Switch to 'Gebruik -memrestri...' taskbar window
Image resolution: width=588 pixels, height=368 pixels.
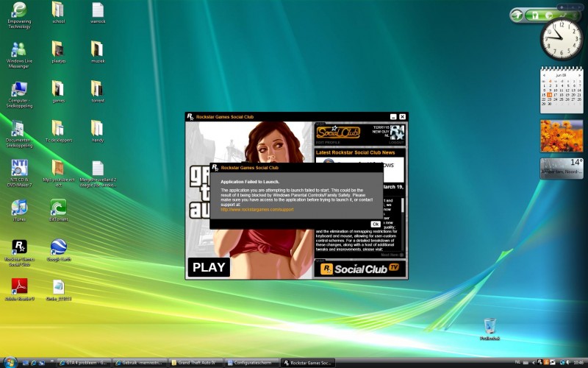click(140, 363)
